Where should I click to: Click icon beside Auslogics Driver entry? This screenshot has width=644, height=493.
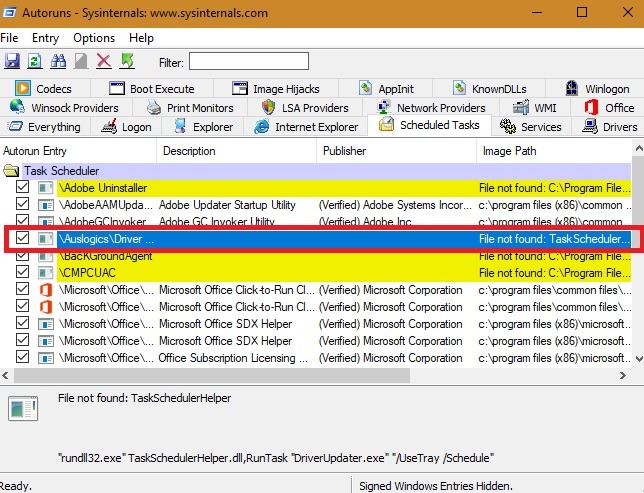(45, 239)
